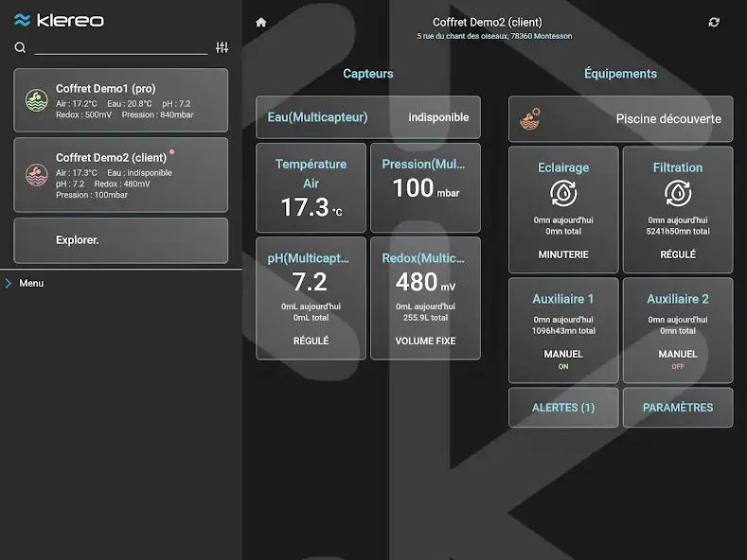Click the 100 mbar pressure value

coord(426,188)
